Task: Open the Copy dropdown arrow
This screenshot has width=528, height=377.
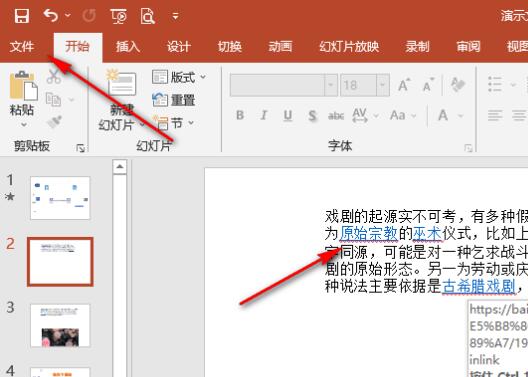Action: [x=71, y=100]
